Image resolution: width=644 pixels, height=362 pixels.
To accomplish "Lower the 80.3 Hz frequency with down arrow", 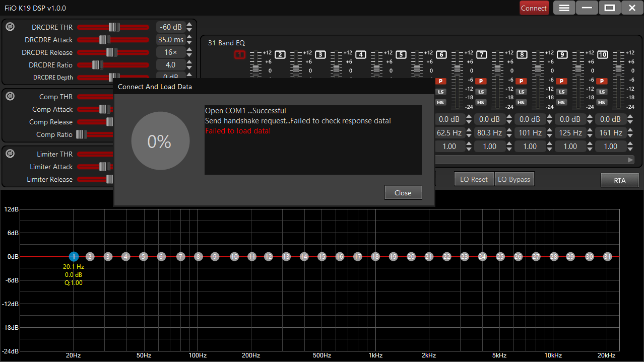I will tap(509, 136).
